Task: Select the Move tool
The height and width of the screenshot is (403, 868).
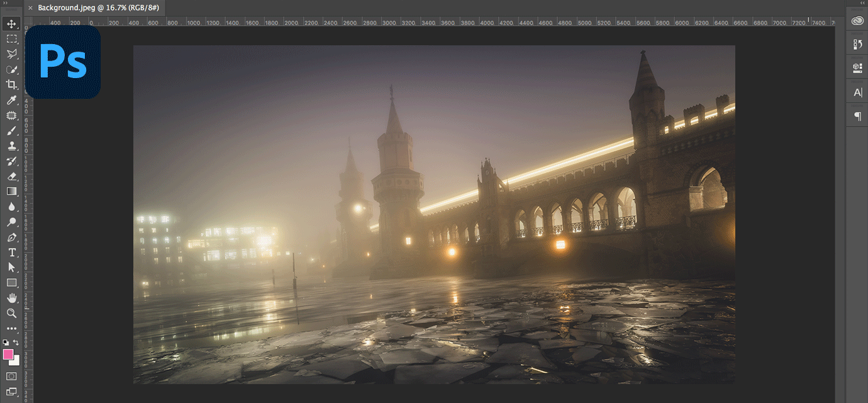Action: (x=11, y=24)
